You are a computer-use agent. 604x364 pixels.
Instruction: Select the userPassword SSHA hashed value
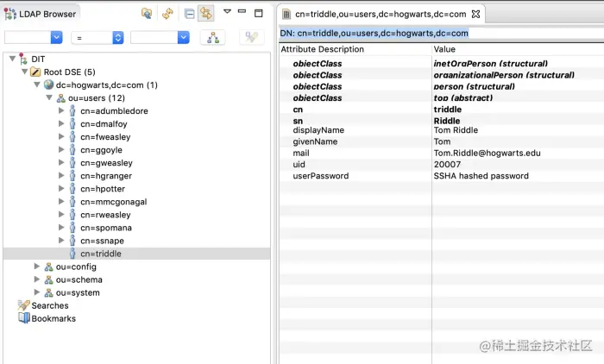[x=481, y=176]
